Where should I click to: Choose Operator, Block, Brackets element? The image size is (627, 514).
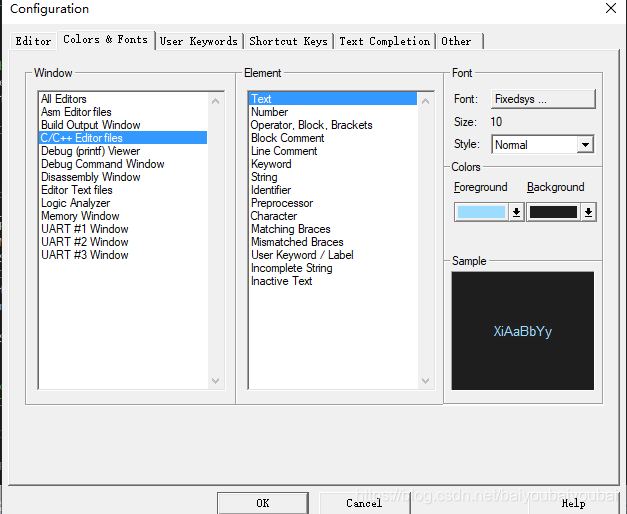tap(333, 125)
